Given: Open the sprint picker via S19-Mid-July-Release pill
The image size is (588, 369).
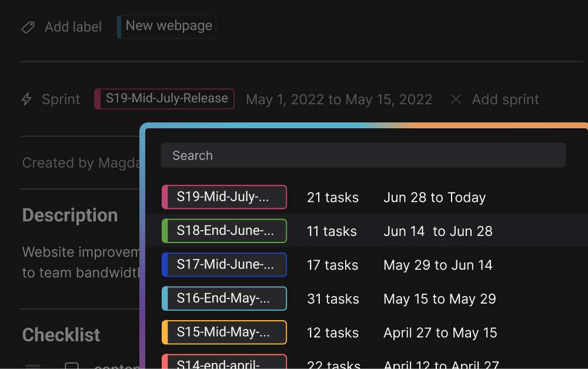Looking at the screenshot, I should point(164,99).
